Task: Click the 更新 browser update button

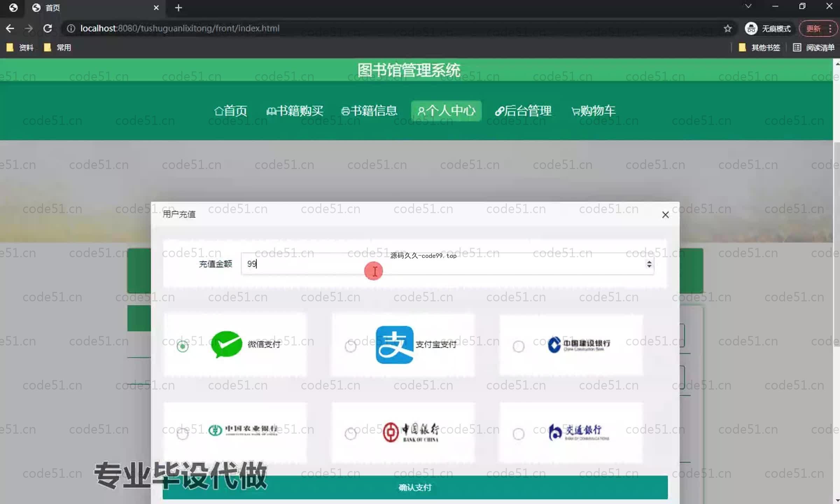Action: 813,28
